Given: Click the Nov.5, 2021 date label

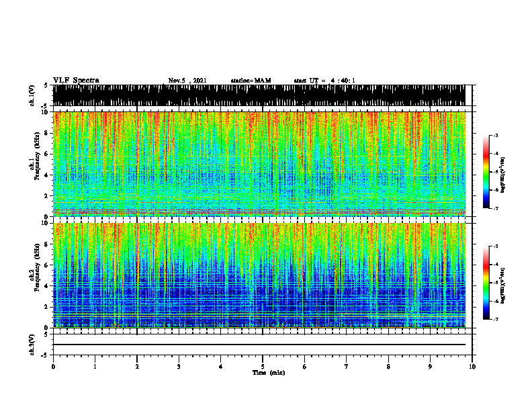Looking at the screenshot, I should coord(187,81).
